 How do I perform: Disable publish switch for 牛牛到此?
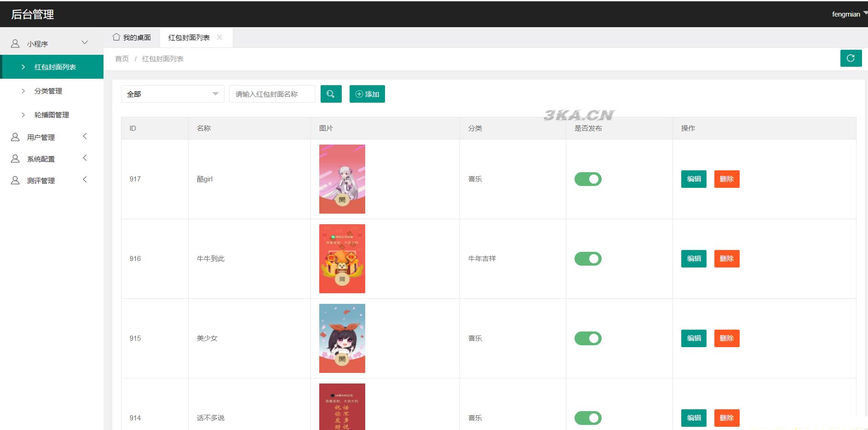588,259
